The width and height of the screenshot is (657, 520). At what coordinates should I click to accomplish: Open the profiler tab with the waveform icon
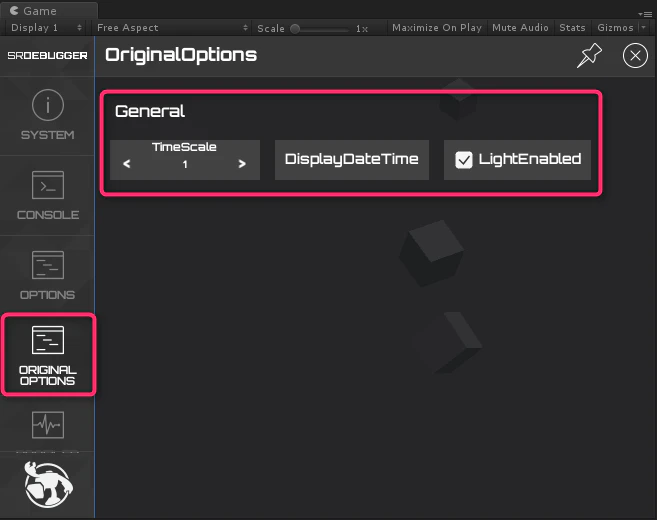tap(48, 425)
